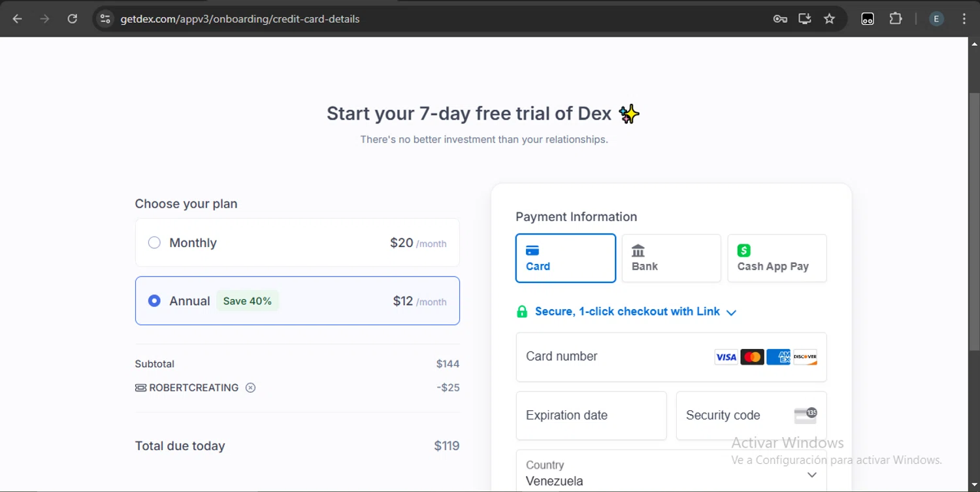Go back to the previous page
Viewport: 980px width, 492px height.
(x=17, y=19)
